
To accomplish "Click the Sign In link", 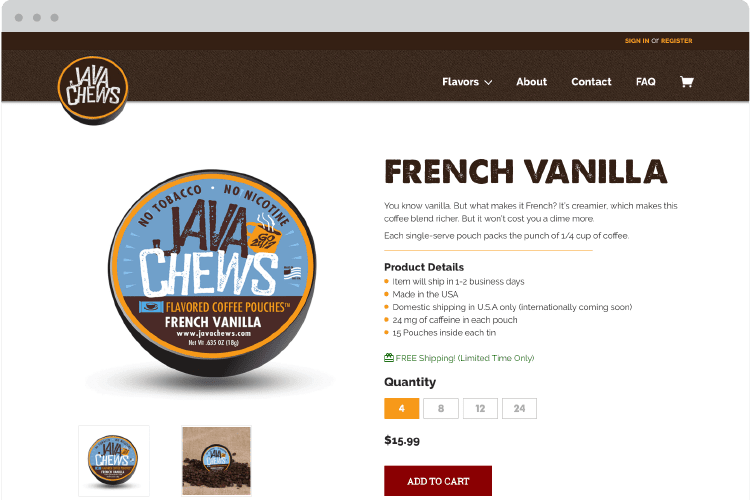I will click(637, 41).
